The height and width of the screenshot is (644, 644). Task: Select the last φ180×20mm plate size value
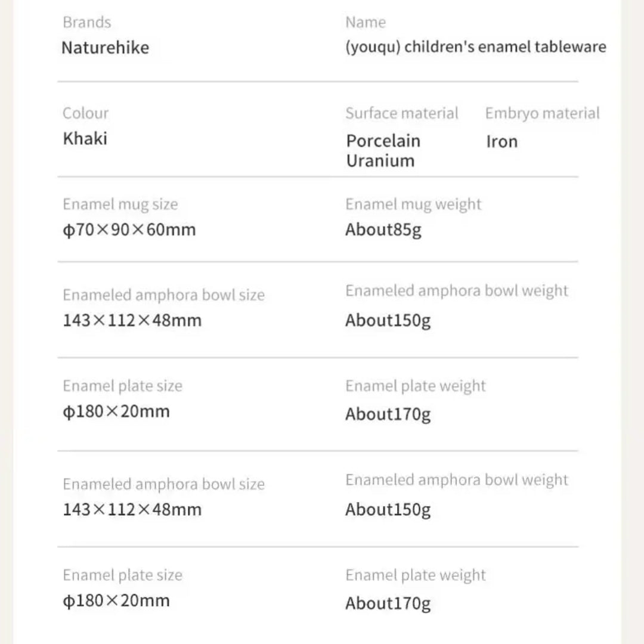tap(116, 600)
